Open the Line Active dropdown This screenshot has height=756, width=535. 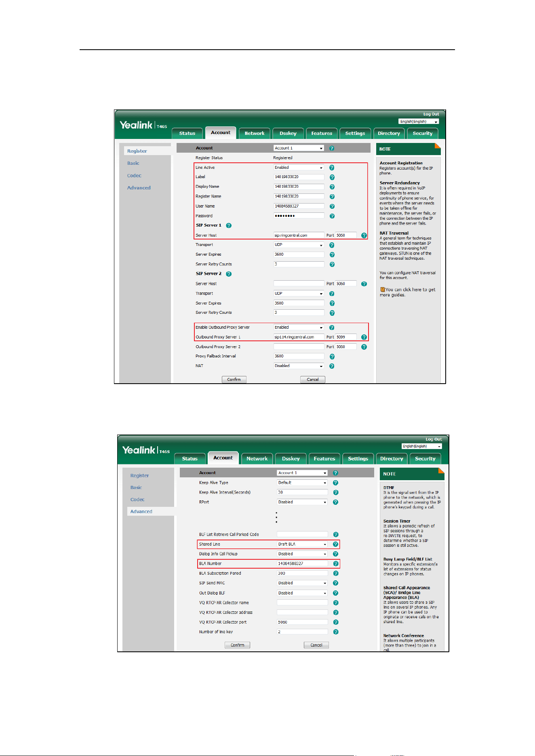(x=299, y=168)
